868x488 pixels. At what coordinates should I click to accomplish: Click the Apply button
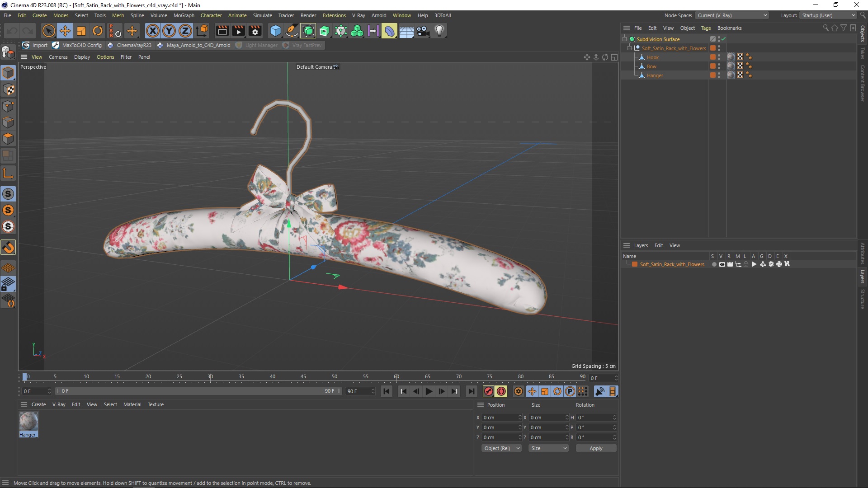click(x=596, y=448)
